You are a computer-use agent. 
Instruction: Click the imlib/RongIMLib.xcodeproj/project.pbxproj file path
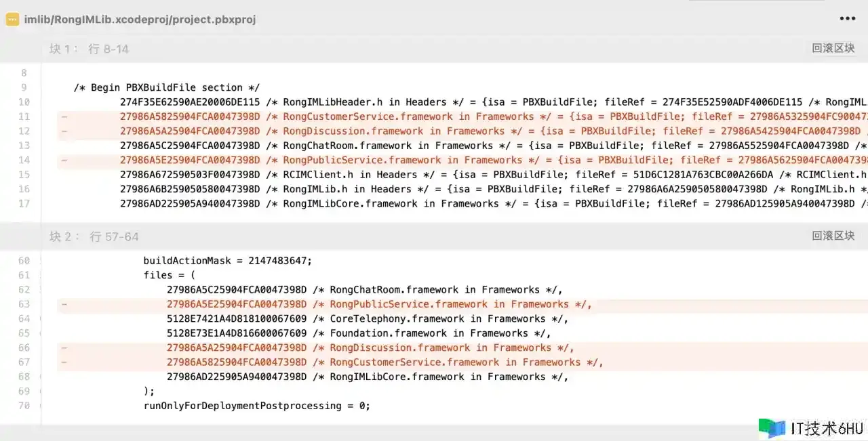click(x=140, y=20)
